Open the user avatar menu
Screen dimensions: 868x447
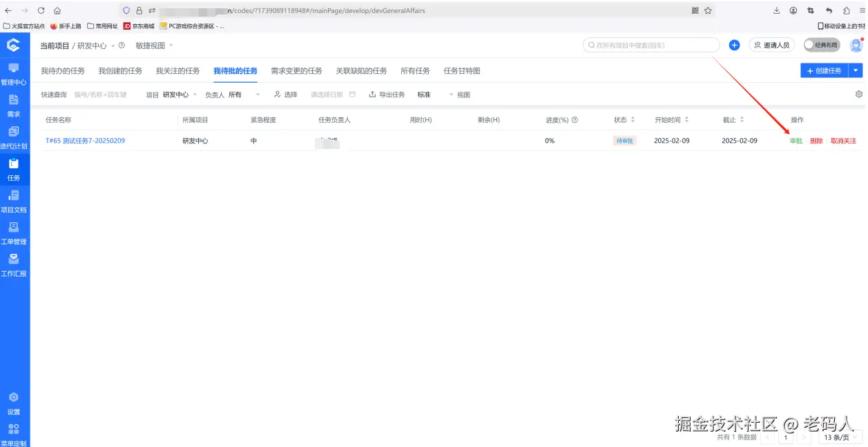[856, 45]
